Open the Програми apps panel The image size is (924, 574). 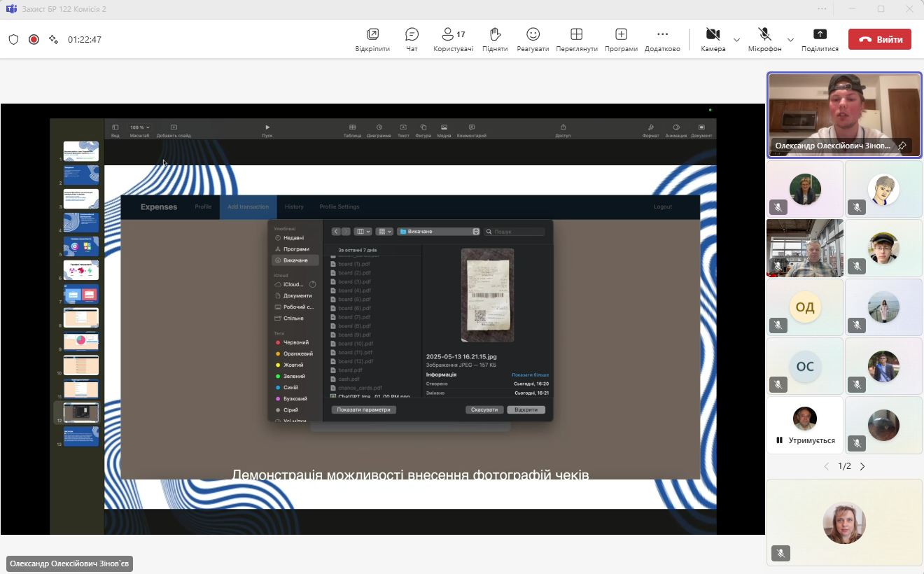click(x=621, y=39)
